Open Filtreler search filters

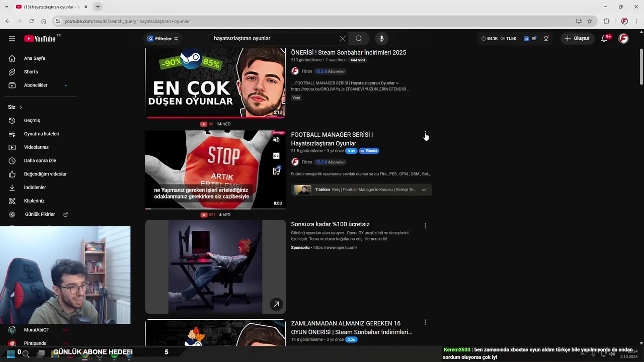click(163, 39)
